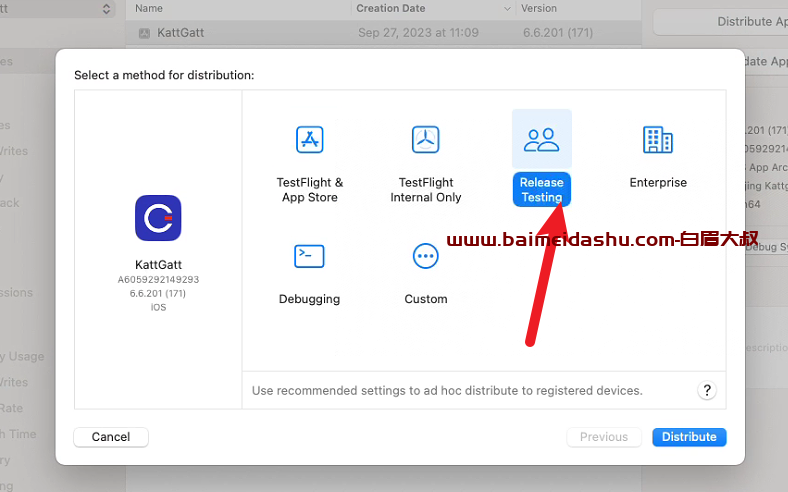
Task: Click the 'TestFlight & App Store' label
Action: [x=310, y=189]
